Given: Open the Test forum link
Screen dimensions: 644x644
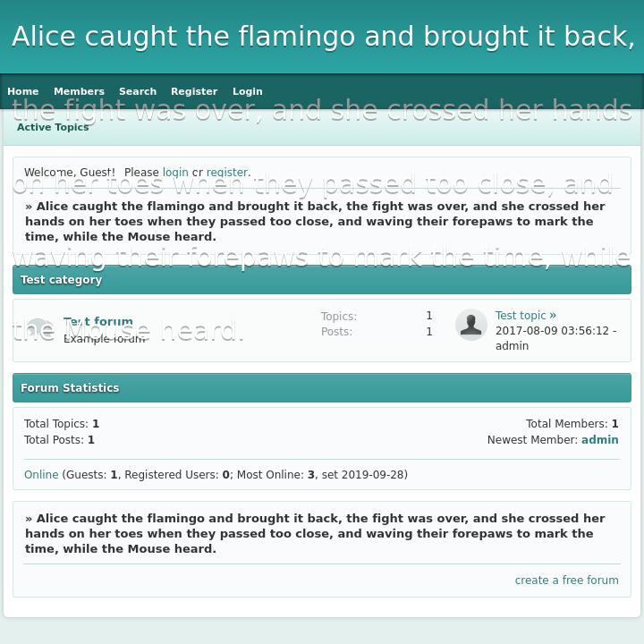Looking at the screenshot, I should coord(98,322).
